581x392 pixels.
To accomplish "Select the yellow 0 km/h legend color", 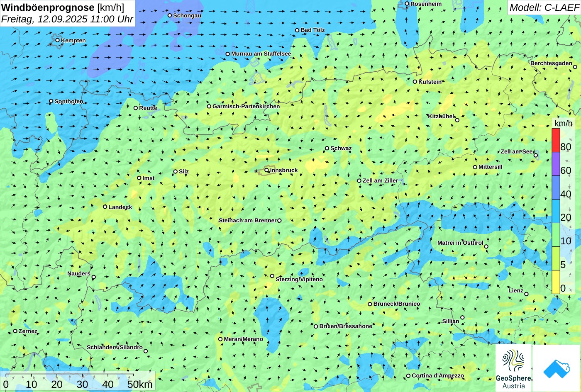I will coord(556,282).
